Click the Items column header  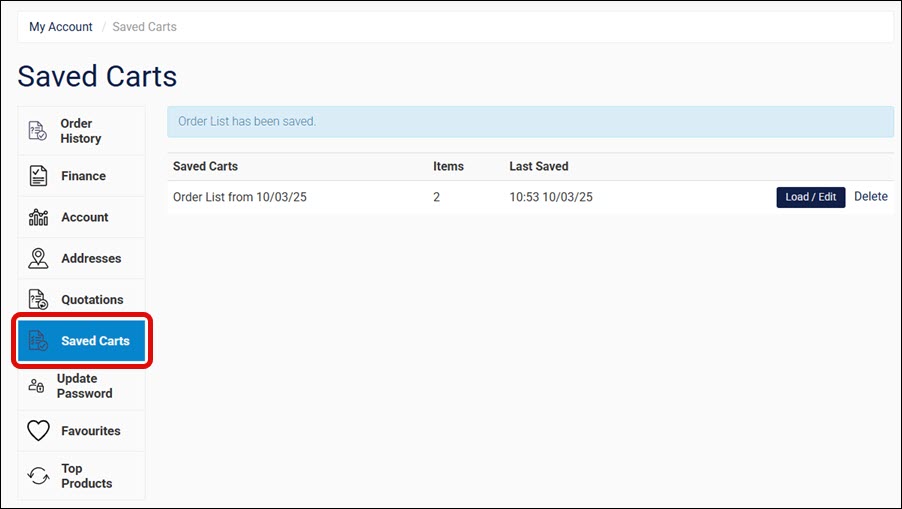coord(448,166)
